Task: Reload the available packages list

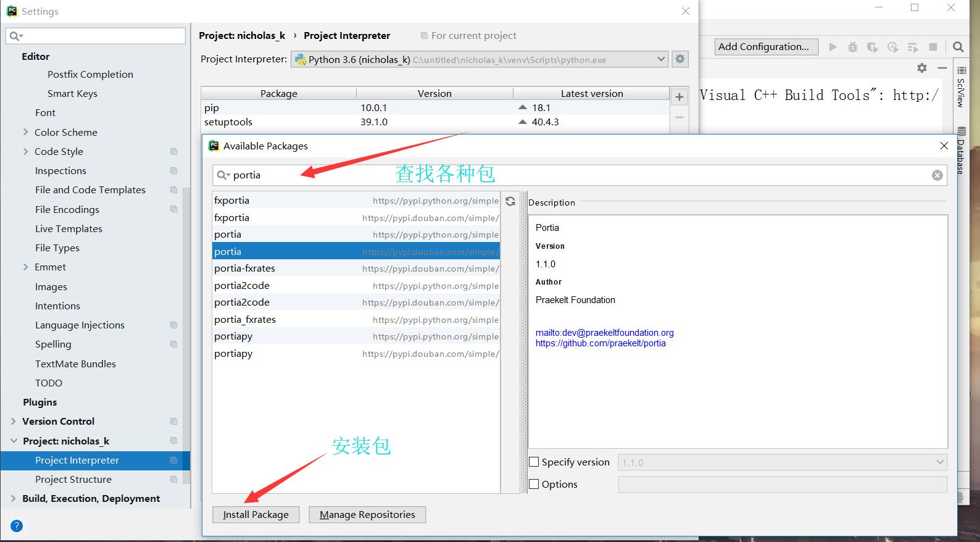Action: (510, 201)
